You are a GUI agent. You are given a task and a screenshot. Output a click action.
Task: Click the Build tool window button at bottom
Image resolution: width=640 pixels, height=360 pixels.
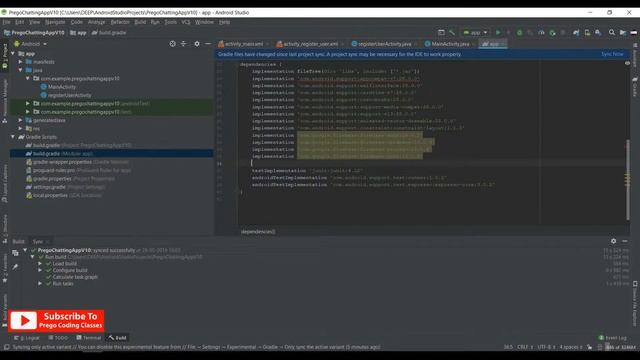[x=118, y=338]
